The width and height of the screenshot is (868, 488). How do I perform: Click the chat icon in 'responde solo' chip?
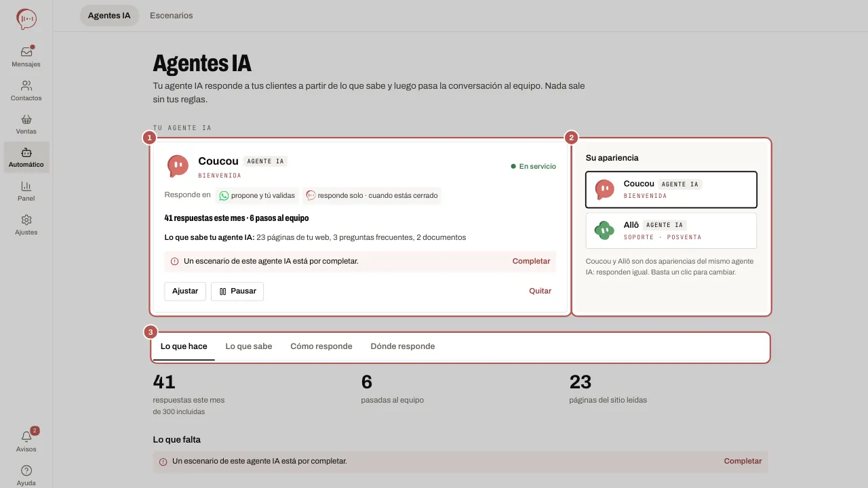(311, 195)
